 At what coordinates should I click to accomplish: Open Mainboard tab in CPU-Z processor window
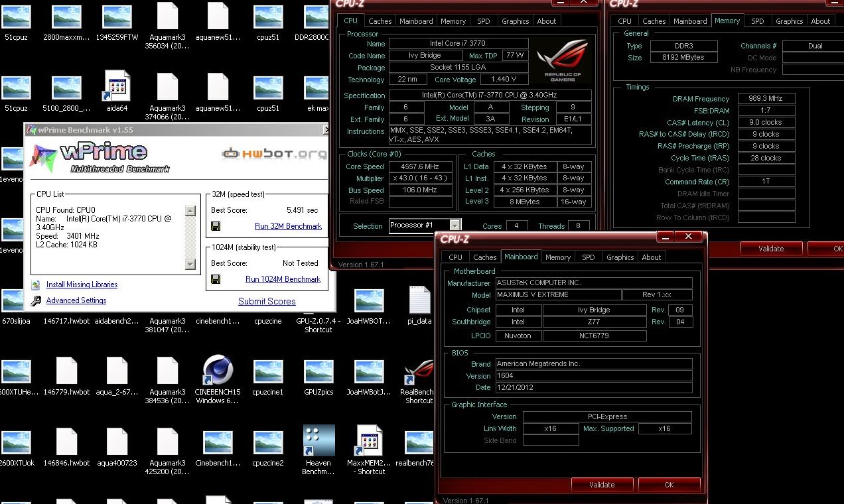(x=416, y=21)
